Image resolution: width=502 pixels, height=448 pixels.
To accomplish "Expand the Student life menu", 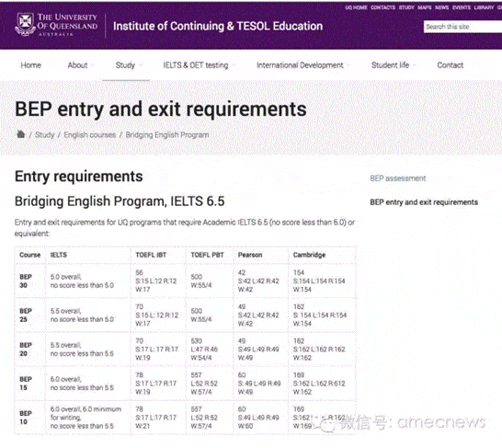I will pos(390,65).
